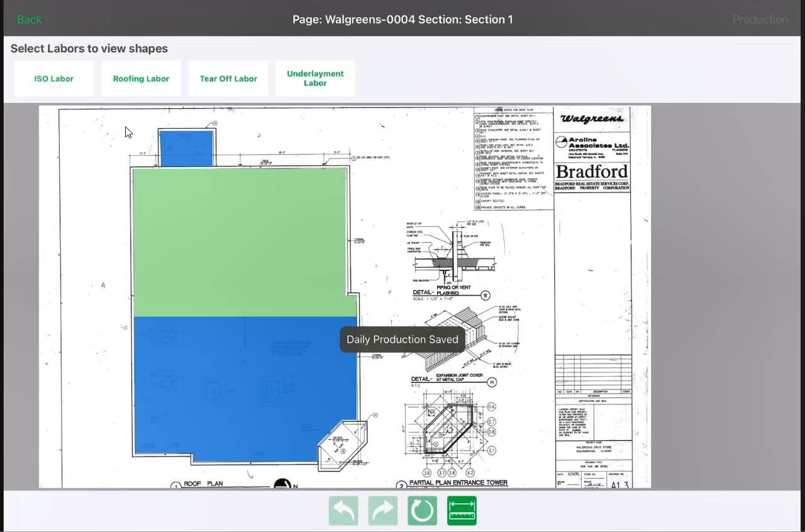Choose the Roofing Labor button

[x=141, y=79]
